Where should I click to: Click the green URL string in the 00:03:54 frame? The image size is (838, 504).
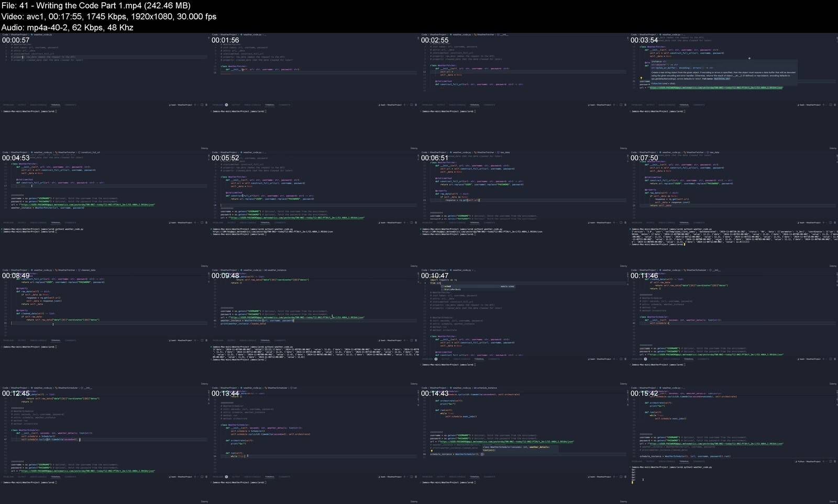pyautogui.click(x=716, y=88)
